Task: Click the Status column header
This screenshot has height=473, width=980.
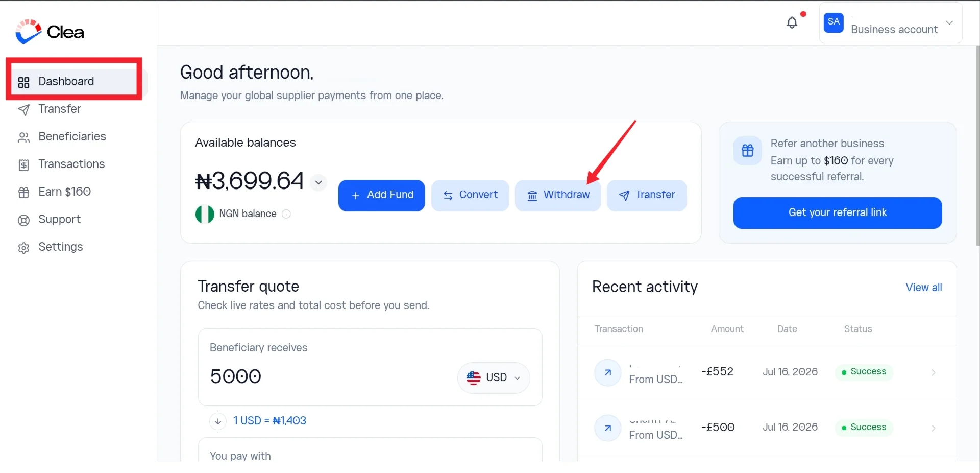Action: 858,329
